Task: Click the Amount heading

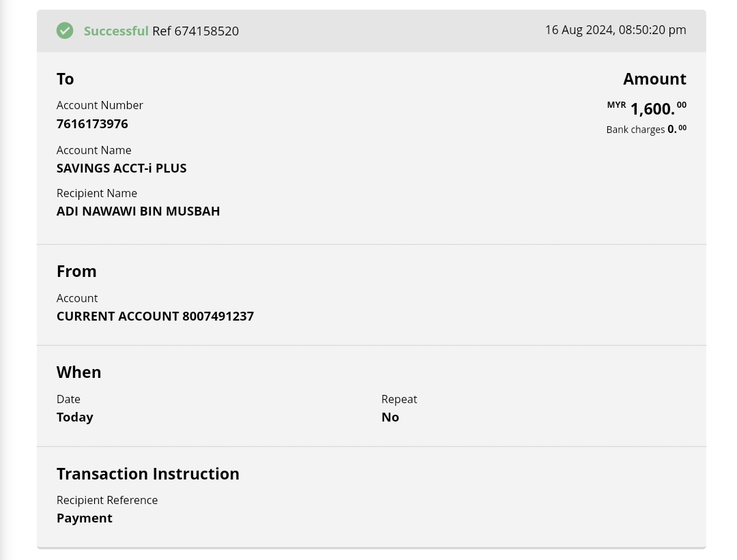Action: [654, 79]
